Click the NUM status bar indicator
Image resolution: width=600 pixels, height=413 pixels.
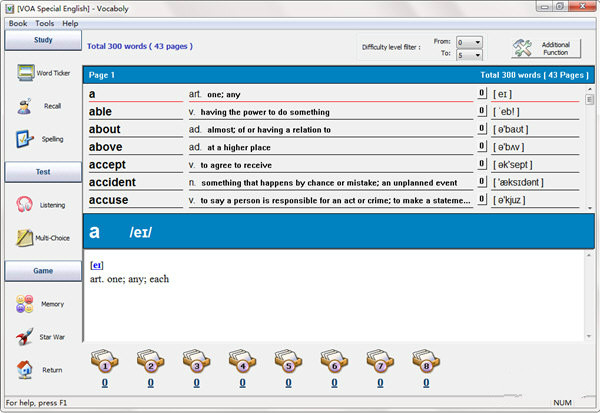click(x=562, y=403)
